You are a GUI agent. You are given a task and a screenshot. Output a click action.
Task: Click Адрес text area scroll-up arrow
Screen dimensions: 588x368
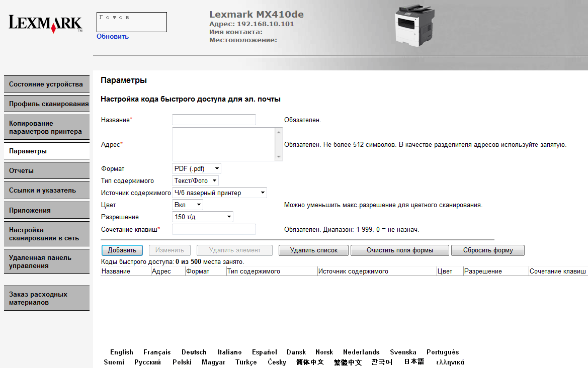point(279,132)
